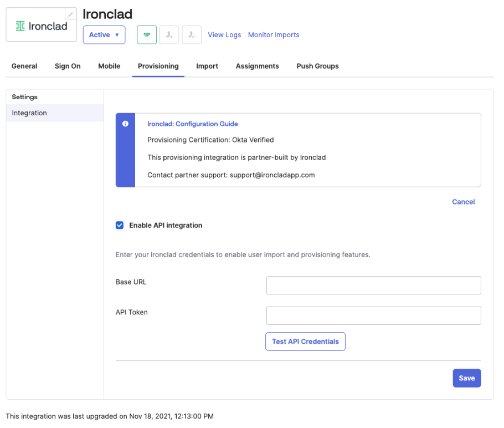Click the Ironclad logo thumbnail
Viewport: 504px width, 428px height.
pos(42,26)
